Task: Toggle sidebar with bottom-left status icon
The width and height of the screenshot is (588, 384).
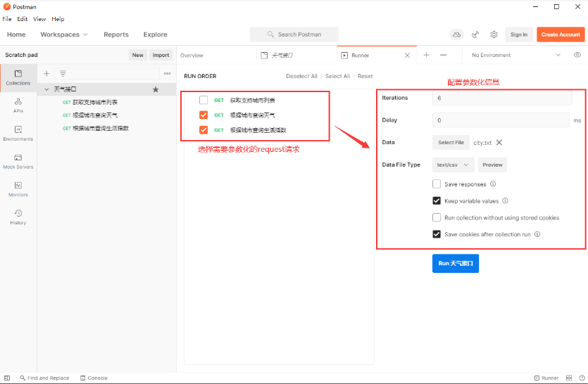Action: coord(7,378)
